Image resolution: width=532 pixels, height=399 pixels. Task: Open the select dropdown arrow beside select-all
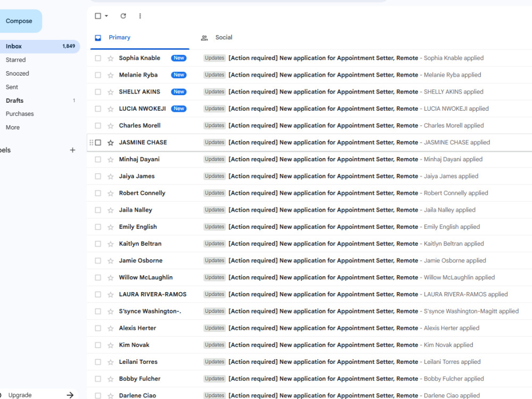point(106,16)
